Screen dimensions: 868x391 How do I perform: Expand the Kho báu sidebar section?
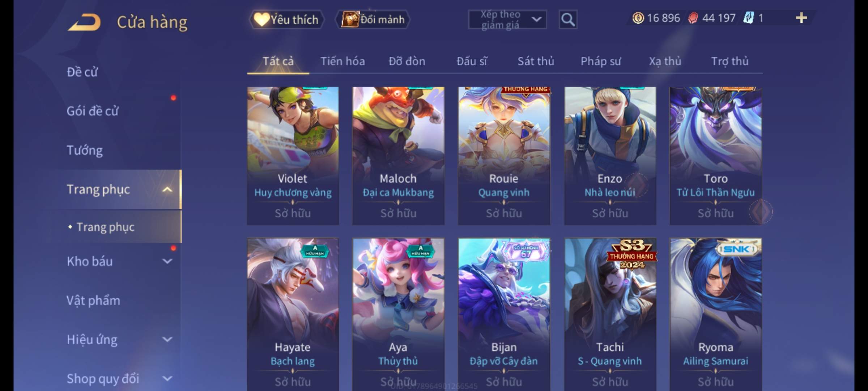167,261
